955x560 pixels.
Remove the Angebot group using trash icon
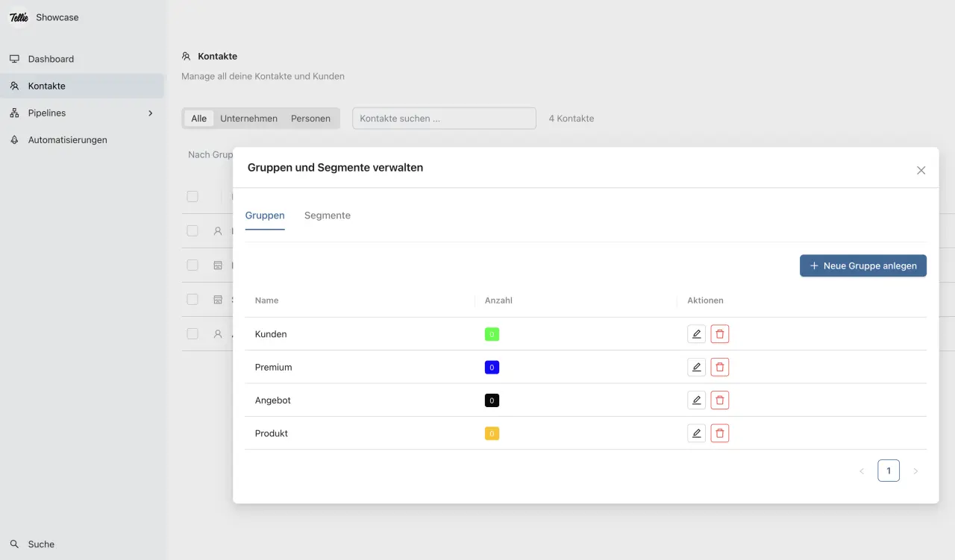(x=719, y=400)
